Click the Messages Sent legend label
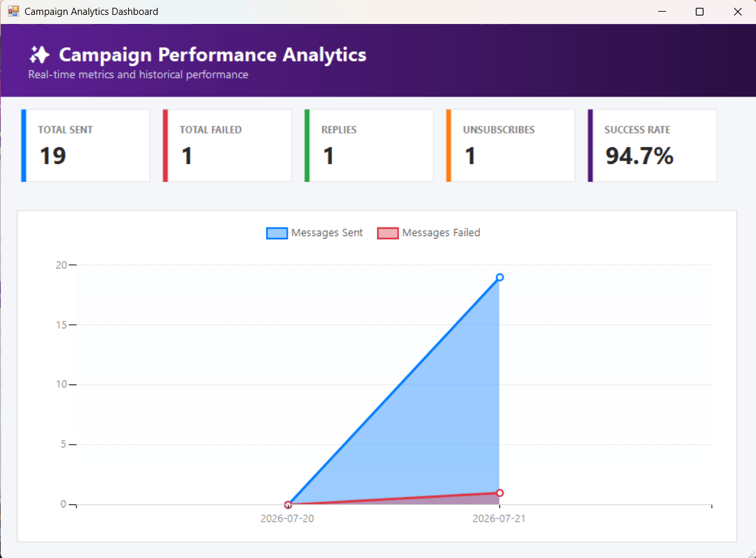The height and width of the screenshot is (558, 756). pos(327,233)
